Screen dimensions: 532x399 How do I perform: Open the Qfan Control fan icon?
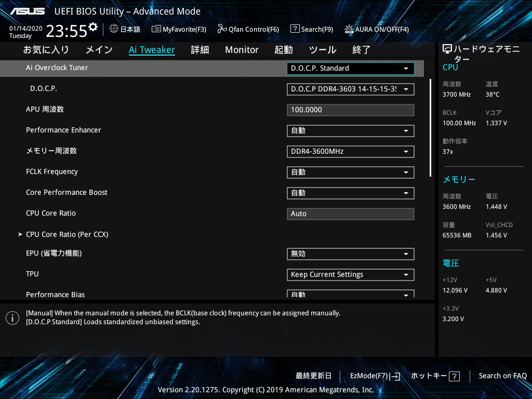tap(222, 29)
